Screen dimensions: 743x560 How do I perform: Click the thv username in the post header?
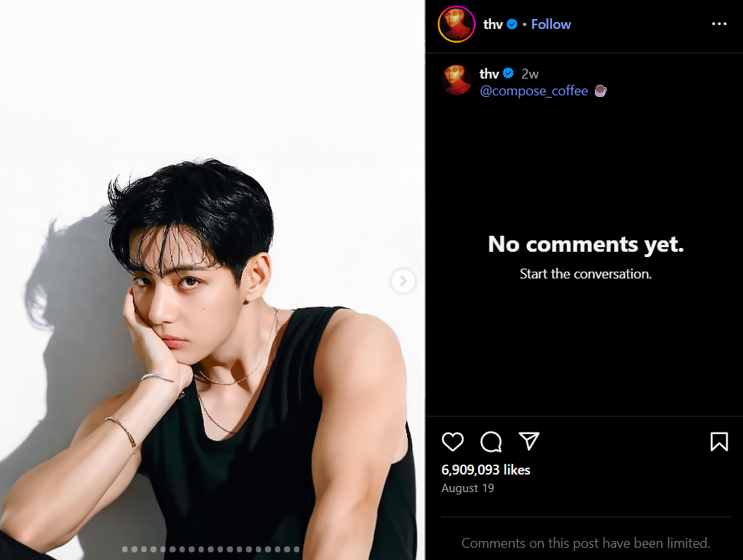[493, 24]
